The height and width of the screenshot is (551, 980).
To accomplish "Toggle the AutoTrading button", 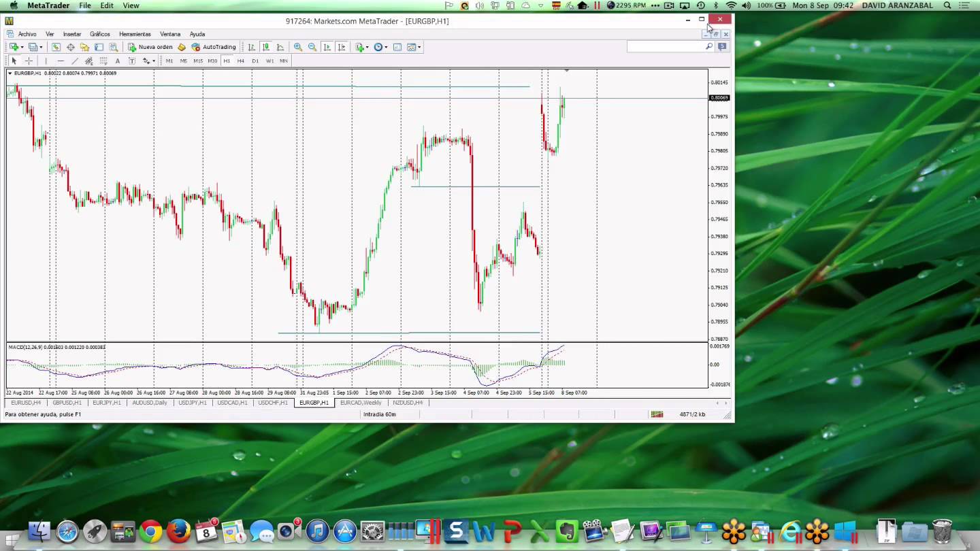I will pyautogui.click(x=214, y=47).
